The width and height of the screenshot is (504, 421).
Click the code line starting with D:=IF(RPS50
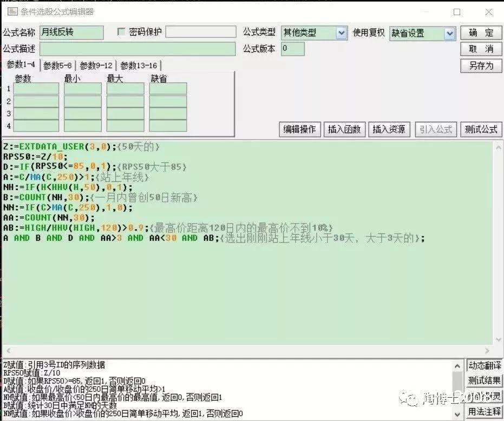(x=95, y=167)
